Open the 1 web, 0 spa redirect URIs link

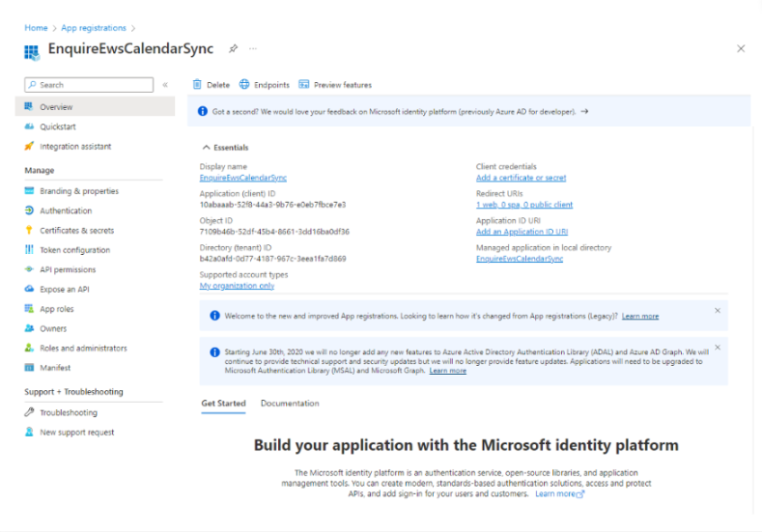tap(524, 205)
